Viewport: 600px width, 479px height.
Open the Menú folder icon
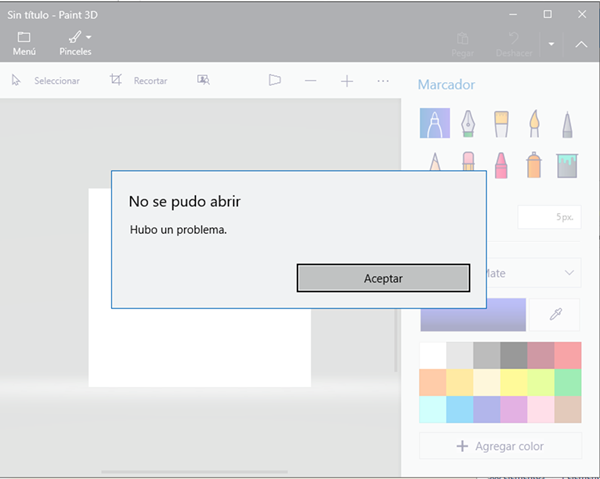24,42
